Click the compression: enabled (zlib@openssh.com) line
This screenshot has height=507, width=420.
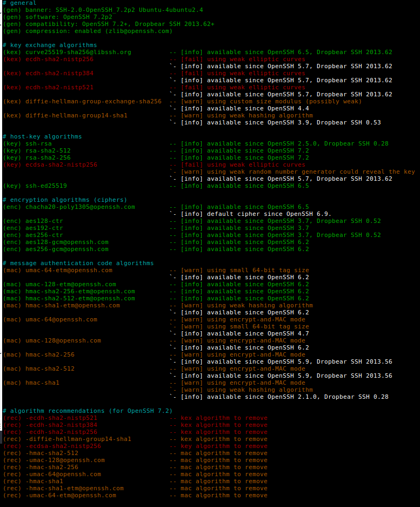click(x=88, y=31)
